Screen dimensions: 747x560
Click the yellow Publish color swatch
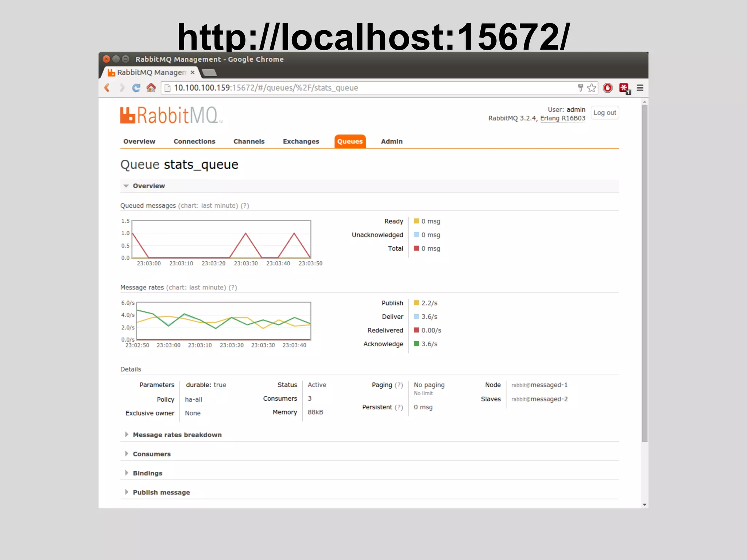(416, 303)
